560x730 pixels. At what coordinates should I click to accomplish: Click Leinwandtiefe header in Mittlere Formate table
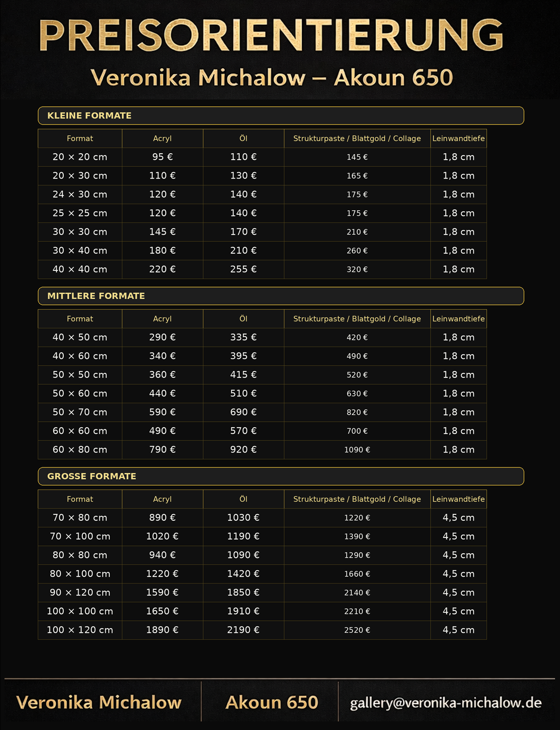pyautogui.click(x=458, y=319)
